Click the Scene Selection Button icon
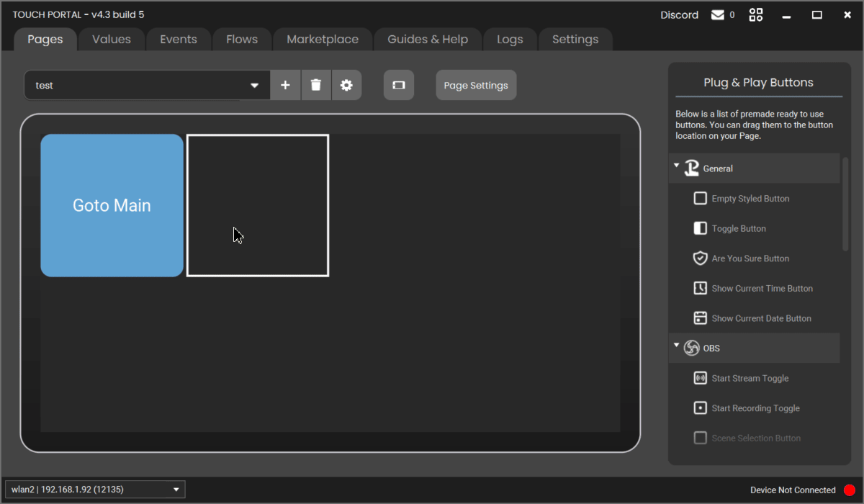This screenshot has width=864, height=504. point(700,438)
